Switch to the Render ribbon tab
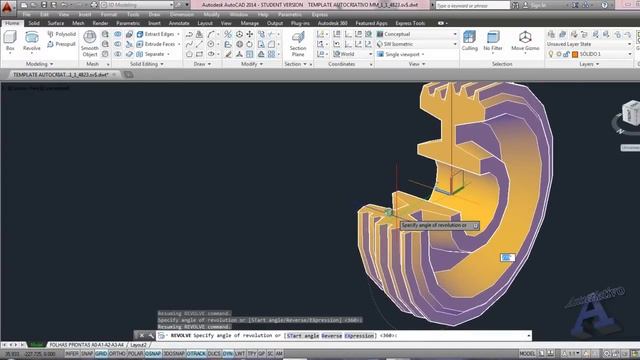The width and height of the screenshot is (640, 360). click(100, 23)
